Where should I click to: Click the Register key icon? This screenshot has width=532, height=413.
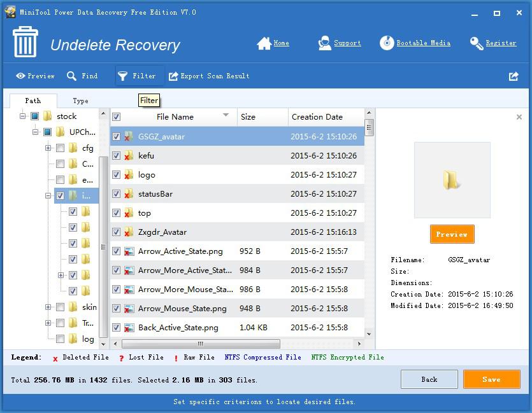[477, 43]
